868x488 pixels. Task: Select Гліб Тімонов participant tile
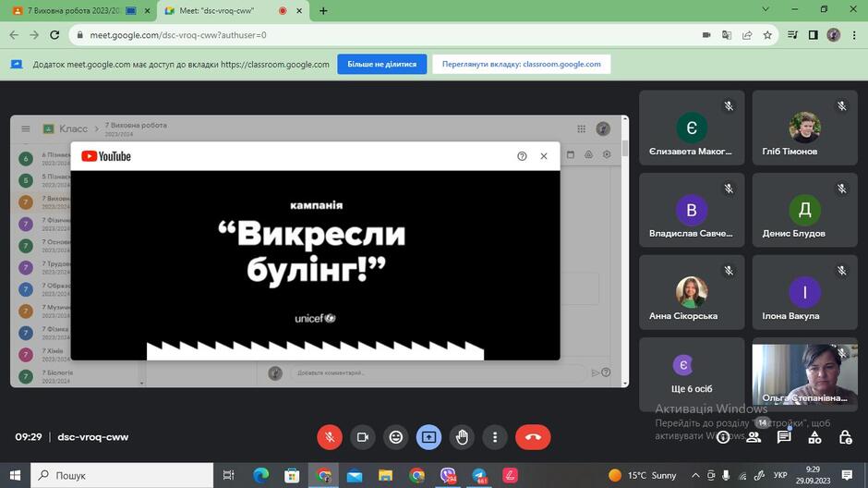coord(804,128)
